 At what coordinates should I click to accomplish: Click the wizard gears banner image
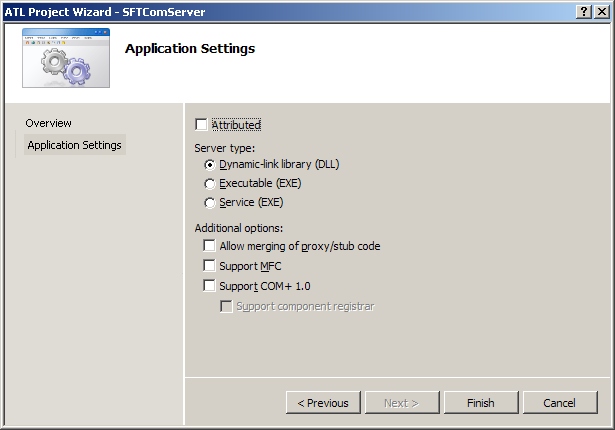coord(65,59)
